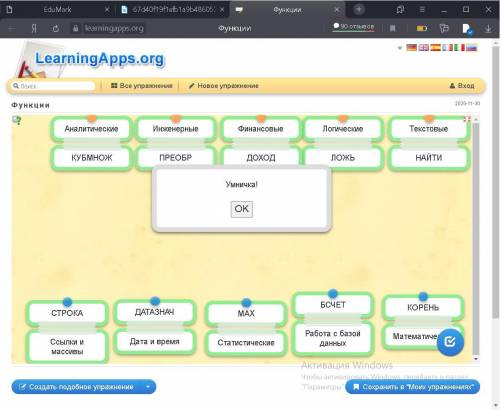Open Все упражнения menu item
Viewport: 500px width, 410px height.
(142, 86)
